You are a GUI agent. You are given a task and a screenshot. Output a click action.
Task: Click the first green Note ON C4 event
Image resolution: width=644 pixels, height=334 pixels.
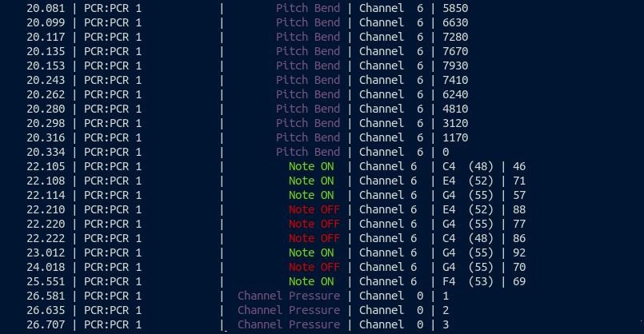pos(311,166)
